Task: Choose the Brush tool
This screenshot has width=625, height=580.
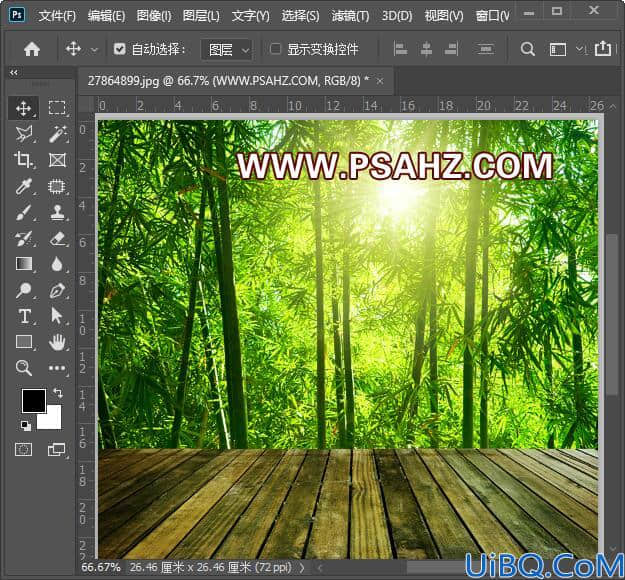Action: (x=24, y=212)
